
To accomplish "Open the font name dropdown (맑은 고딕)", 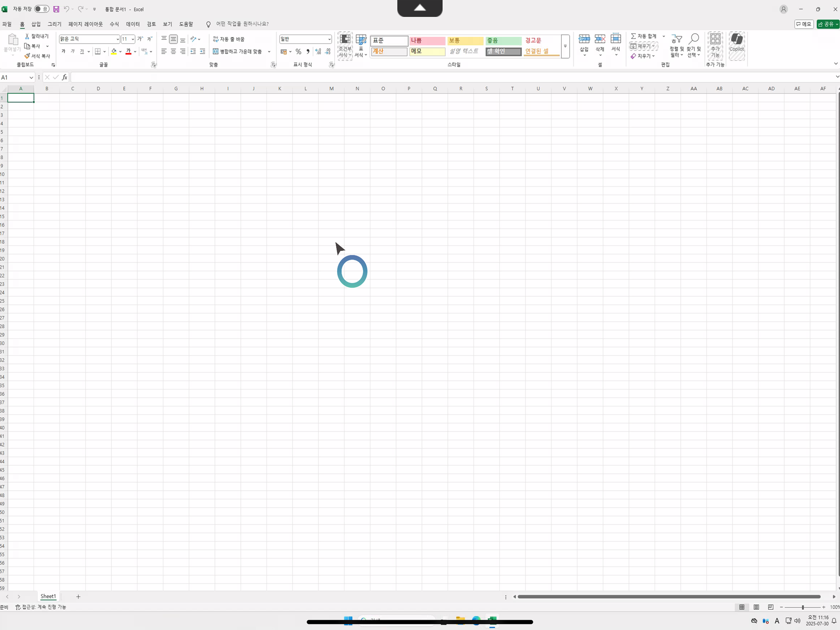I will (118, 39).
